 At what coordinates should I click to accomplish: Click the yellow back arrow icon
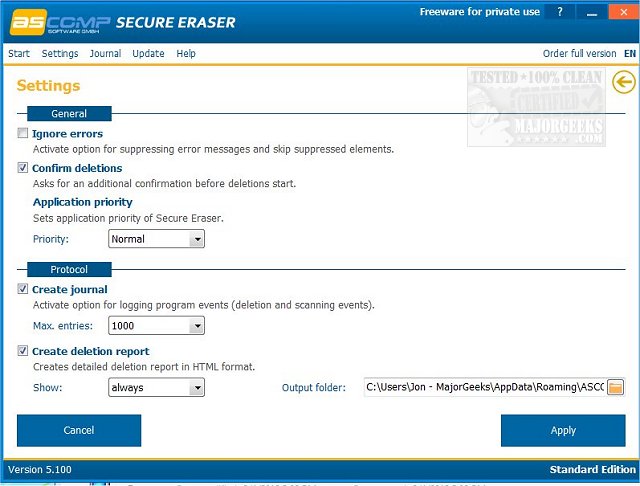click(x=624, y=82)
